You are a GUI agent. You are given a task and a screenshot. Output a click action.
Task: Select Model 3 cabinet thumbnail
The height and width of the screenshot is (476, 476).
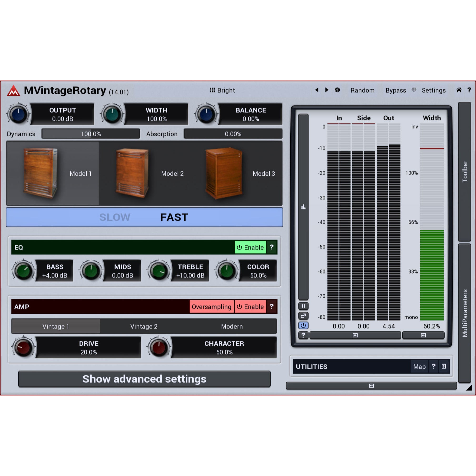(x=224, y=173)
